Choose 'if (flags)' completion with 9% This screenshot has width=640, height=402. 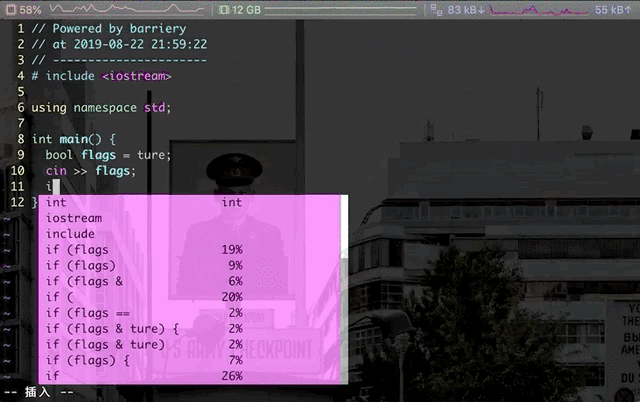pyautogui.click(x=190, y=266)
